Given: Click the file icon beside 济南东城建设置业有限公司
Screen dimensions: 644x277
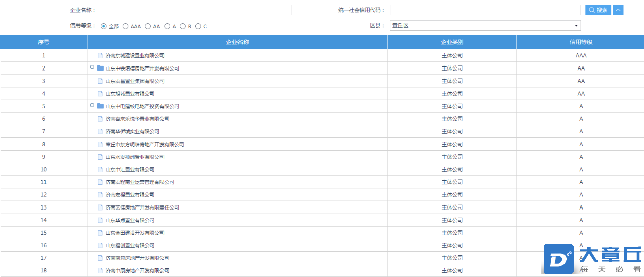Looking at the screenshot, I should point(100,56).
